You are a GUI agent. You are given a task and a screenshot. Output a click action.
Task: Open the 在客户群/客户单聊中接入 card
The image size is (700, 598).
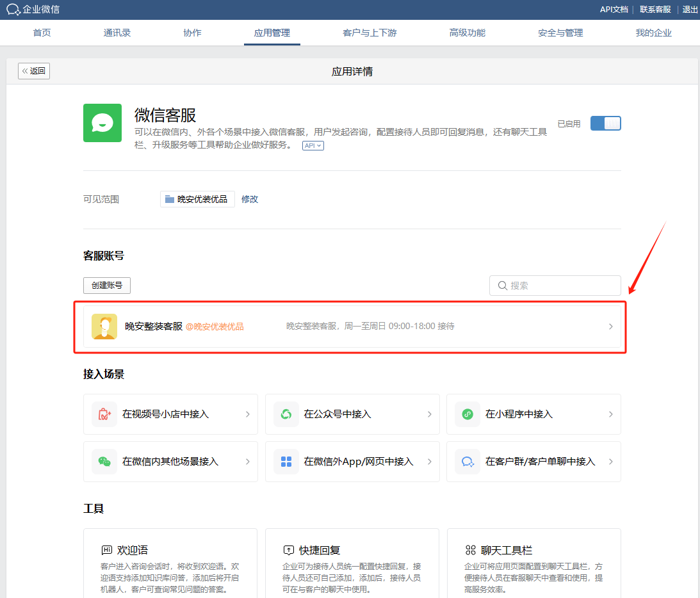tap(533, 462)
